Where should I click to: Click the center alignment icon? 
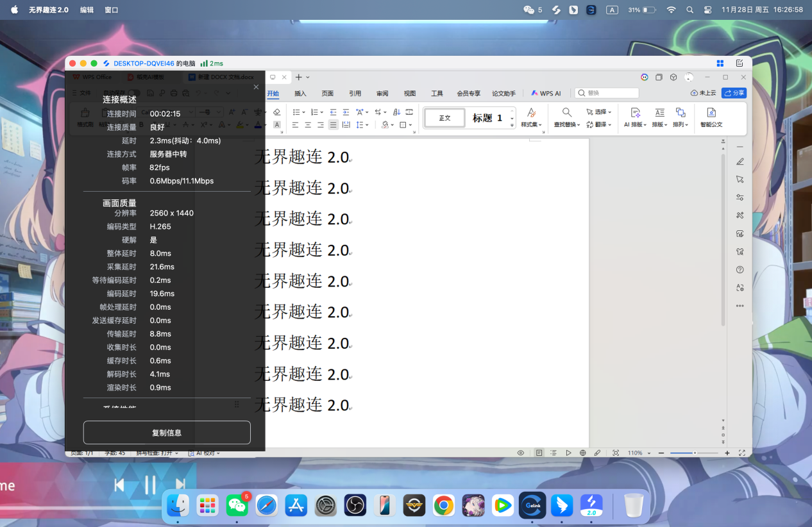[x=308, y=125]
